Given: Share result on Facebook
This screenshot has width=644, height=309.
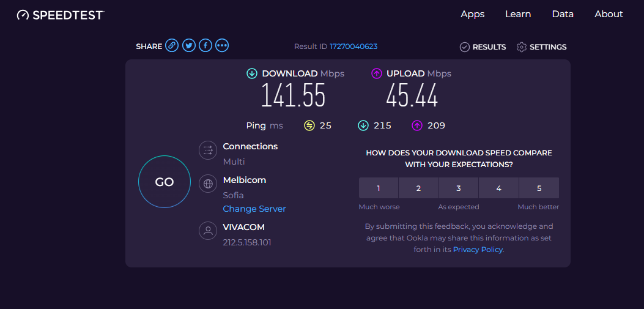Looking at the screenshot, I should [205, 46].
